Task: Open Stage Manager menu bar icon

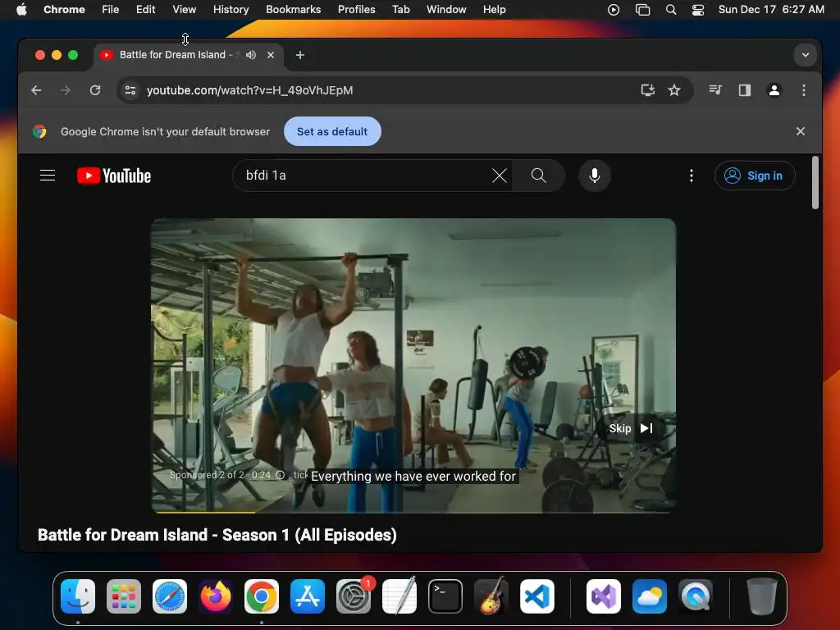Action: (642, 9)
